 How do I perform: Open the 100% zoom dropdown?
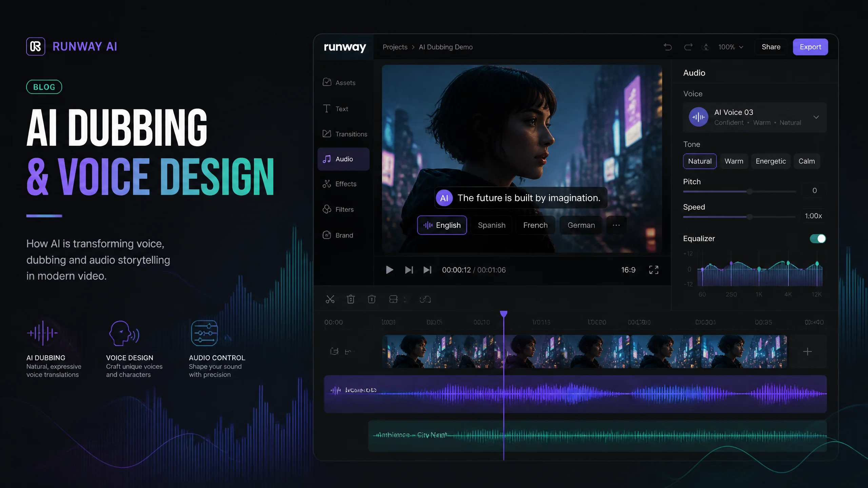731,47
